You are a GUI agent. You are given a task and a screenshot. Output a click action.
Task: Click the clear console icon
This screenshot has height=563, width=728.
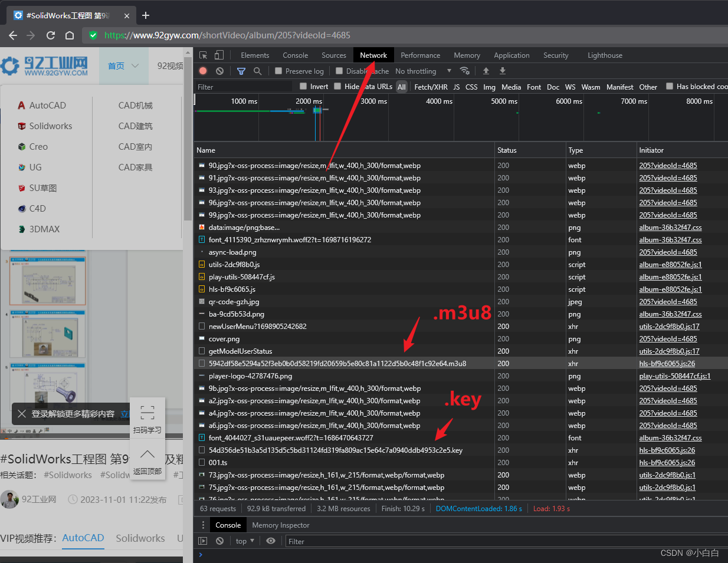click(x=219, y=541)
